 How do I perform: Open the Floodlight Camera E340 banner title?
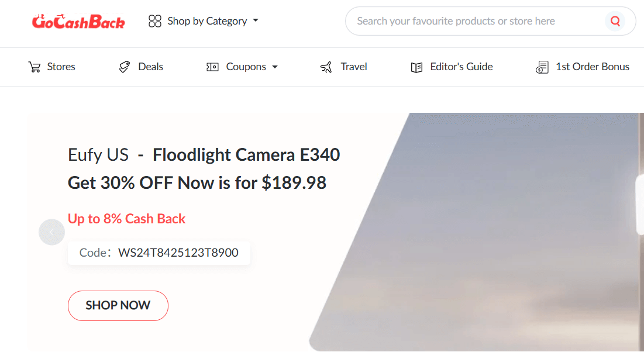[x=246, y=155]
